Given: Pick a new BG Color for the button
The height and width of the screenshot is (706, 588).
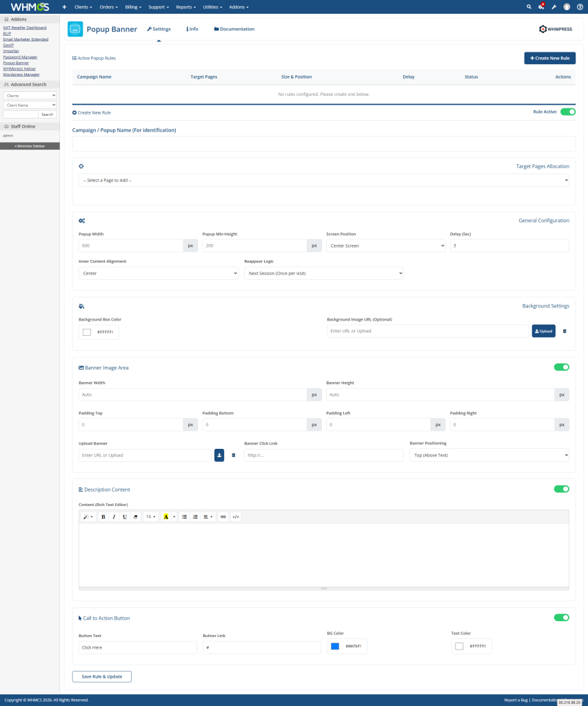Looking at the screenshot, I should 336,646.
